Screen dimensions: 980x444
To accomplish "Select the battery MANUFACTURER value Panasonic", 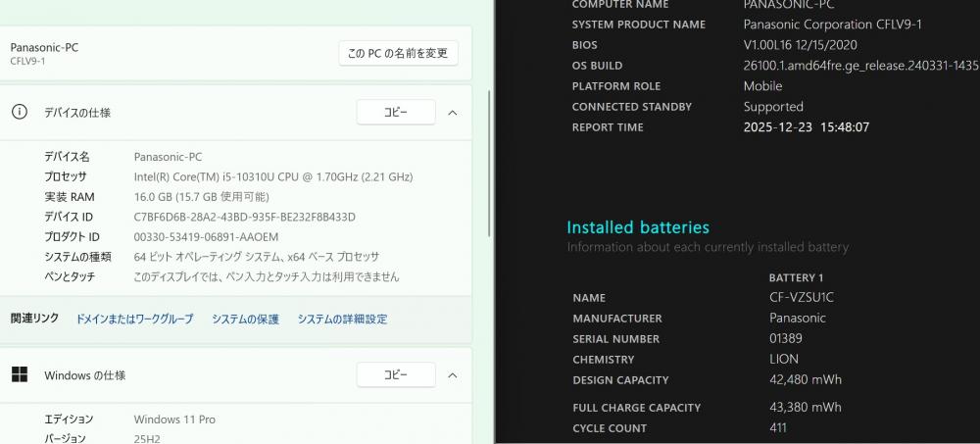I will click(798, 318).
